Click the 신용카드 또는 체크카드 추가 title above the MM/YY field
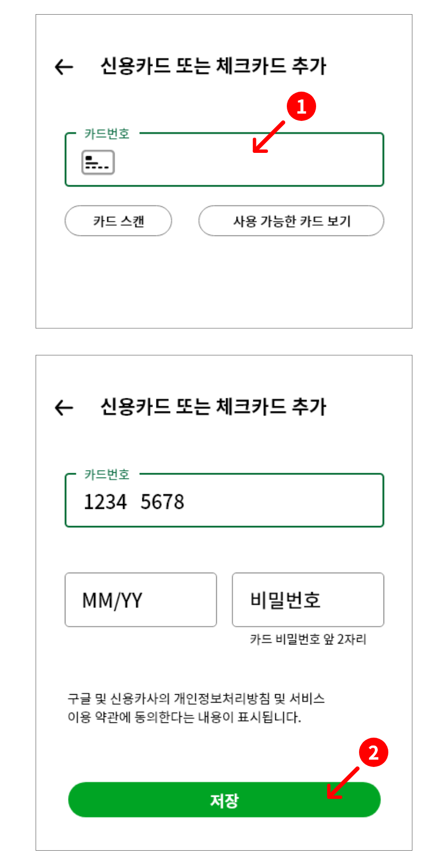Image resolution: width=448 pixels, height=868 pixels. pos(213,407)
